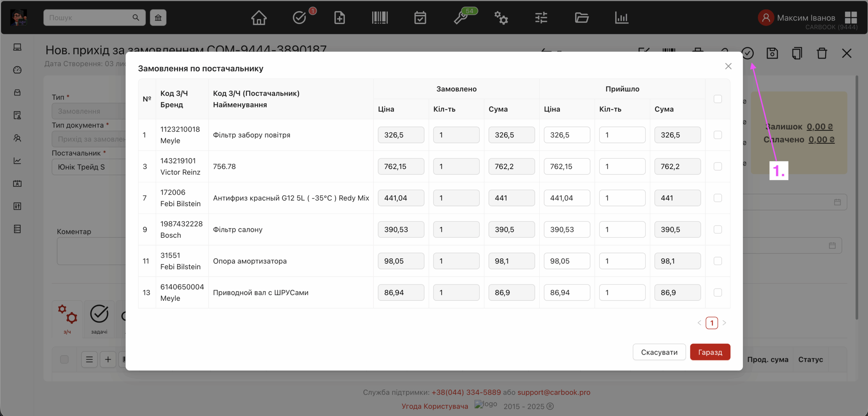Open the calendar check icon
The image size is (868, 416).
pyautogui.click(x=420, y=18)
